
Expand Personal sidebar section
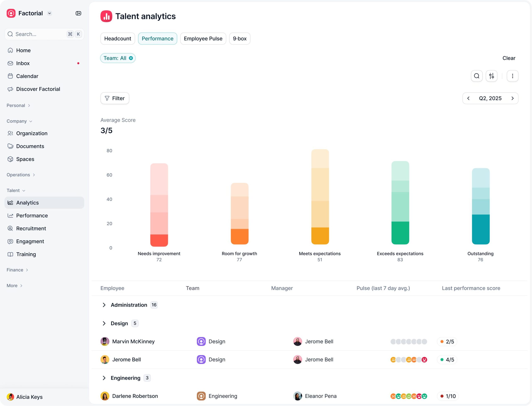click(18, 105)
